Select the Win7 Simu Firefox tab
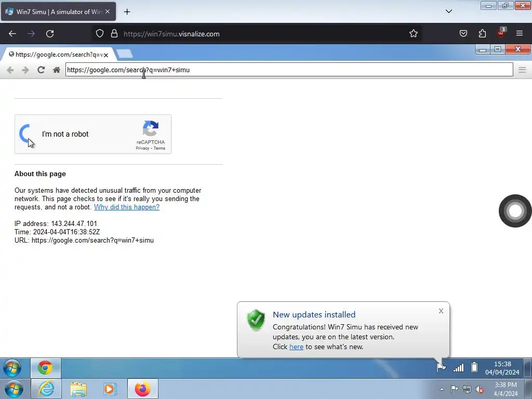This screenshot has height=399, width=532. click(x=58, y=11)
